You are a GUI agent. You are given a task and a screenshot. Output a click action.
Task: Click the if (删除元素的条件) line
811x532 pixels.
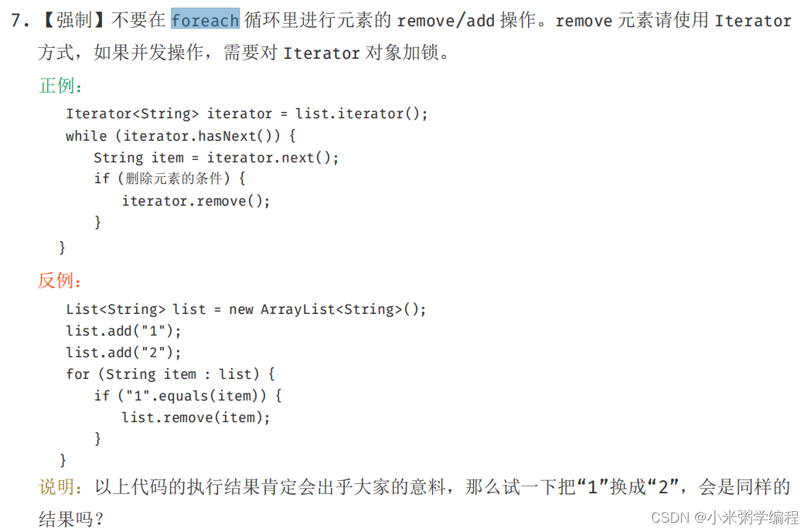169,179
